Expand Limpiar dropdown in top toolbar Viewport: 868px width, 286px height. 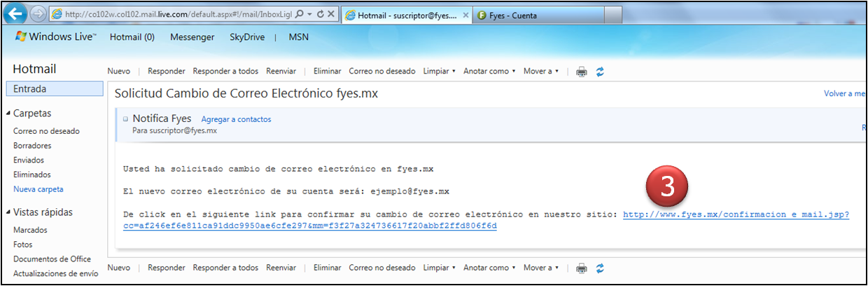tap(440, 71)
